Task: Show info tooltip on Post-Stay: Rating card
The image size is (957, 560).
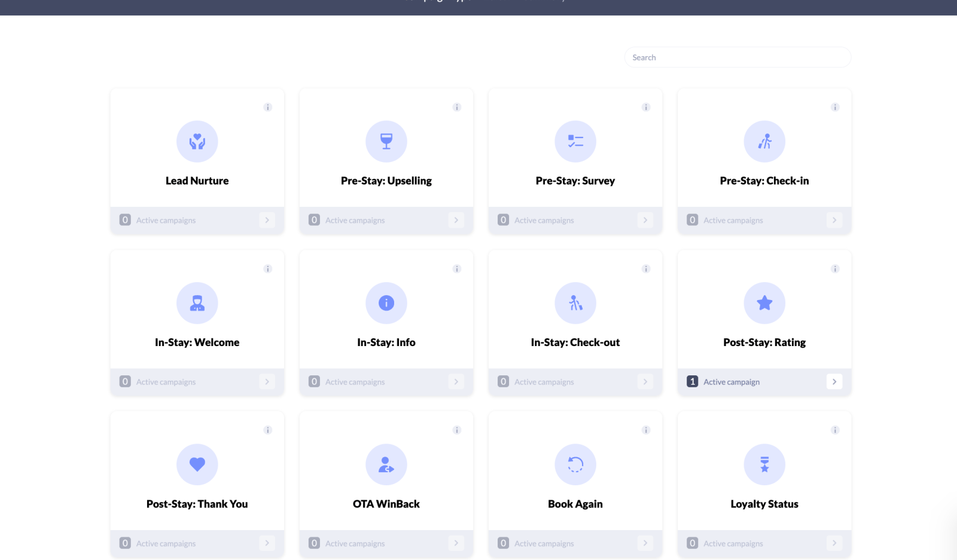Action: [x=835, y=268]
